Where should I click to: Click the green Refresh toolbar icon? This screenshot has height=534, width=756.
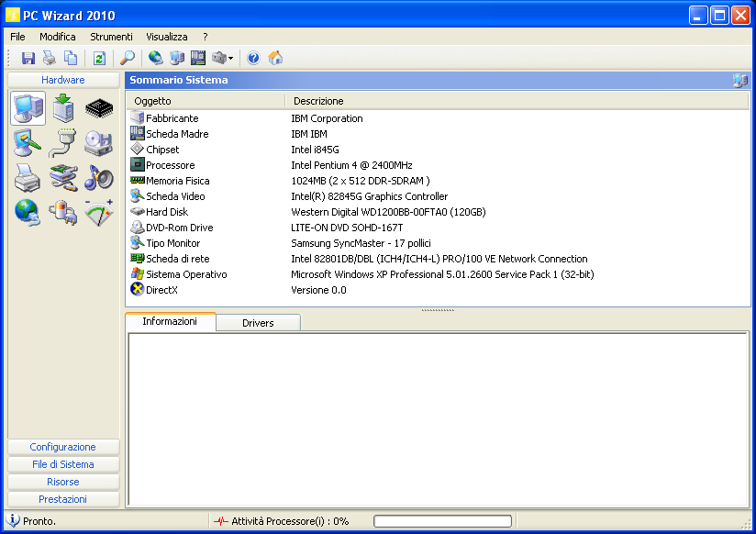pos(99,59)
